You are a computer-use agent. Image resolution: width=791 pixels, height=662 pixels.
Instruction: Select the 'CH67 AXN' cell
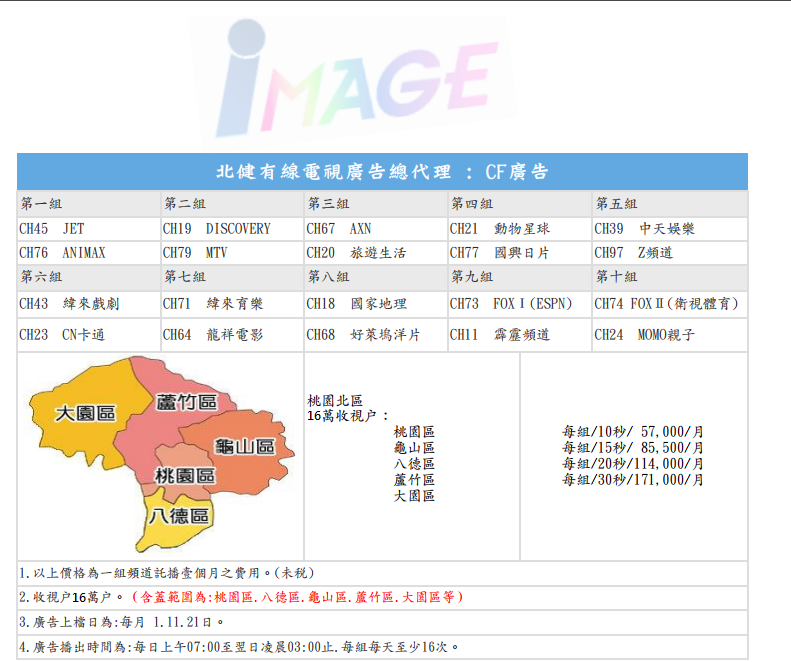click(376, 229)
